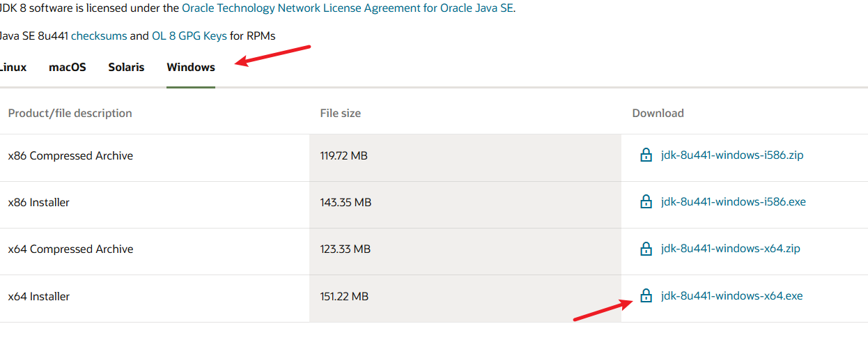
Task: Click lock icon beside jdk-8u441-windows-i586.zip
Action: (x=646, y=155)
